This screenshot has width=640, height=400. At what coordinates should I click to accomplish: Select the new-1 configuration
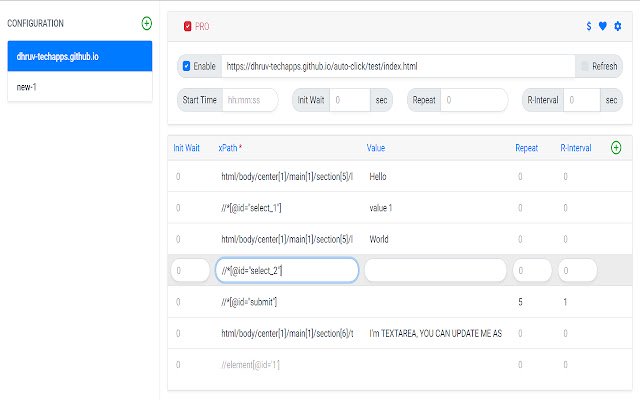[x=80, y=87]
